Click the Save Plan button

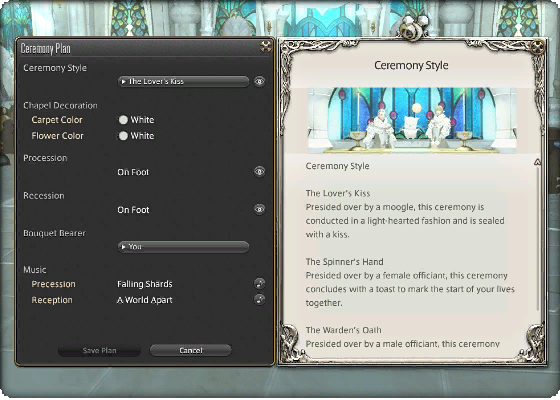point(99,350)
